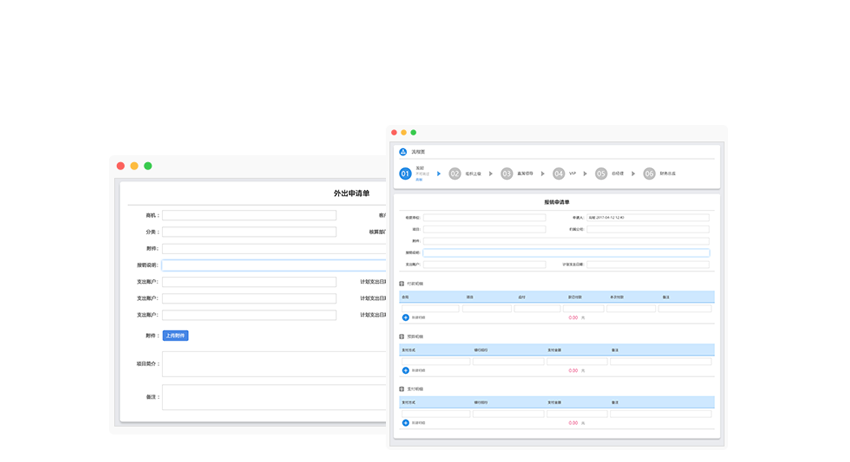Select final step 06 circle
This screenshot has width=850, height=462.
pyautogui.click(x=649, y=174)
